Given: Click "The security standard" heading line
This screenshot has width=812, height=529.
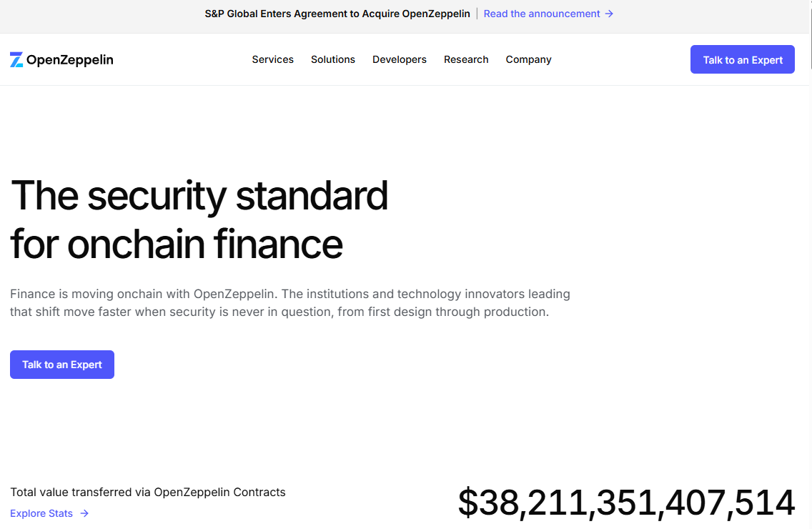Looking at the screenshot, I should pos(199,196).
